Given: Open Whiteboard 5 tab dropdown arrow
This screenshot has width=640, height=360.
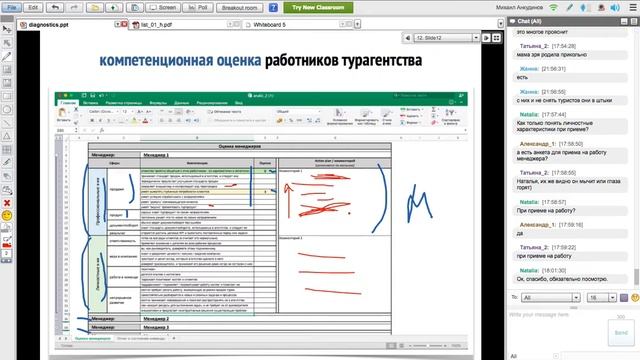Looking at the screenshot, I should pyautogui.click(x=342, y=24).
